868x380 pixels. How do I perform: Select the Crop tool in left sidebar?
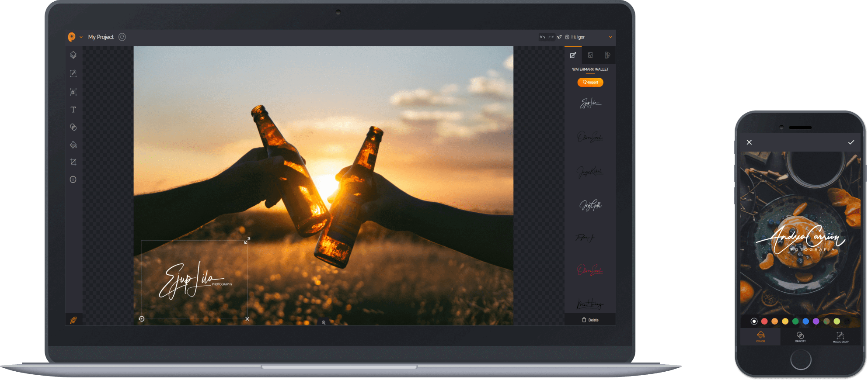pos(73,162)
